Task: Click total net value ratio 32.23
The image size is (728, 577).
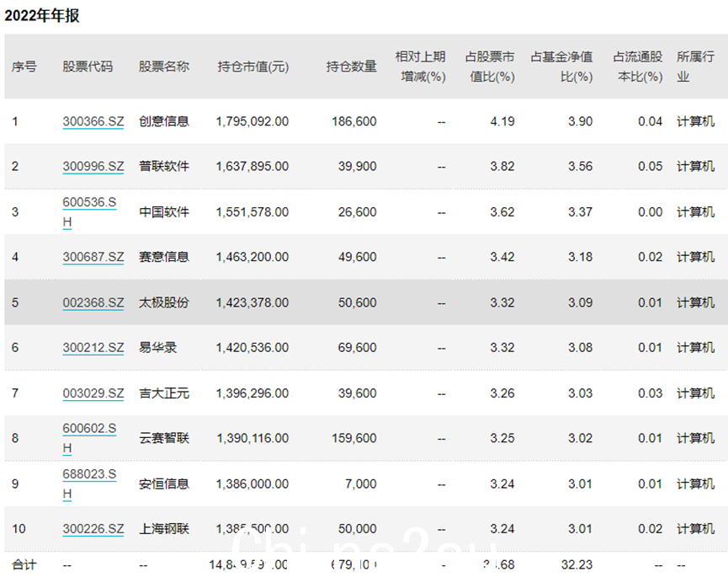Action: (x=577, y=565)
